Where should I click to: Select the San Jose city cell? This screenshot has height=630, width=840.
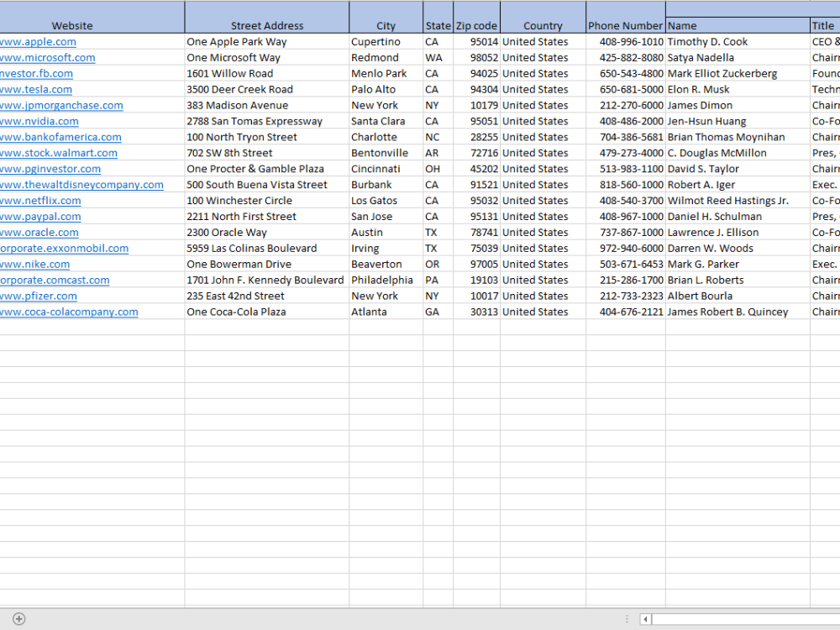pyautogui.click(x=386, y=217)
